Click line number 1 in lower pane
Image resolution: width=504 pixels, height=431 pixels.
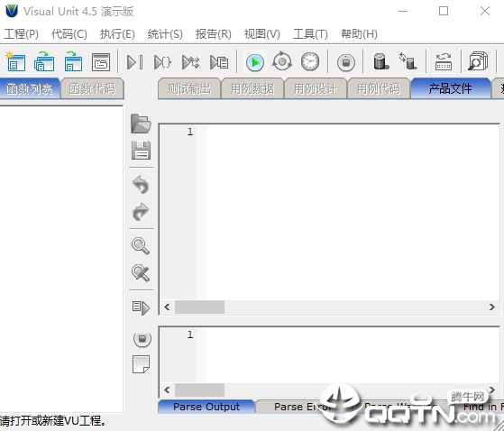tap(190, 335)
